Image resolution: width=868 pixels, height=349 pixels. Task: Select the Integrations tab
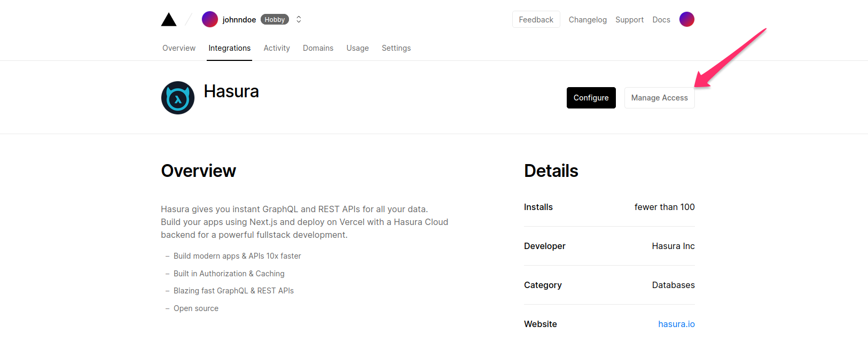229,48
